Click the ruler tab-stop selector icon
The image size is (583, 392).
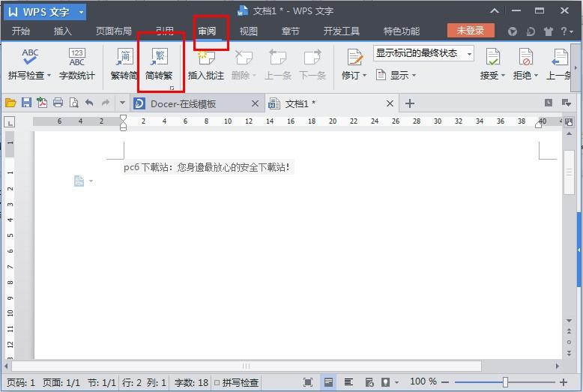10,121
